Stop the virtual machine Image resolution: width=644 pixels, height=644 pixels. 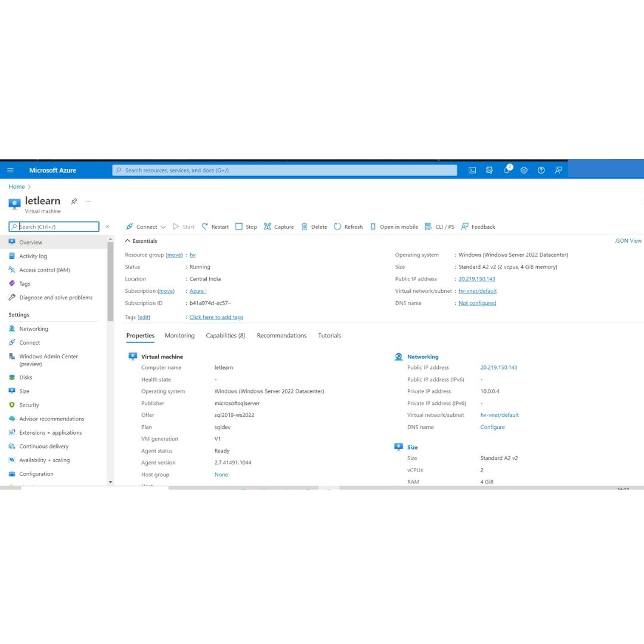pos(246,227)
